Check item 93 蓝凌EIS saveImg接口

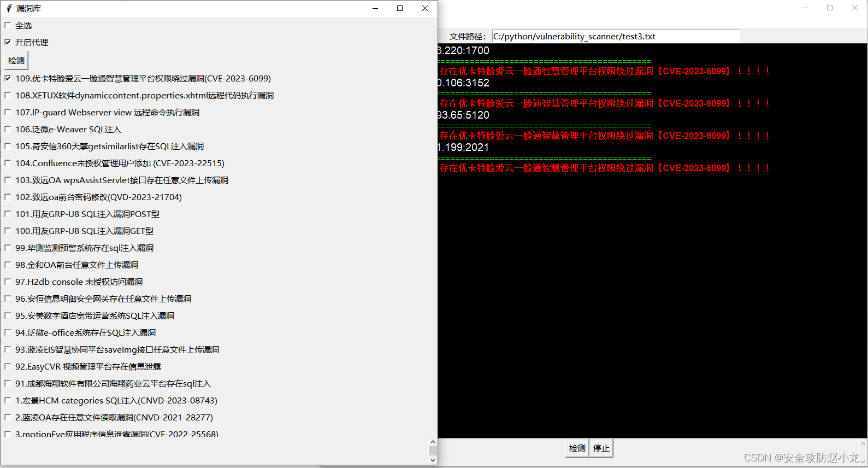pyautogui.click(x=8, y=349)
